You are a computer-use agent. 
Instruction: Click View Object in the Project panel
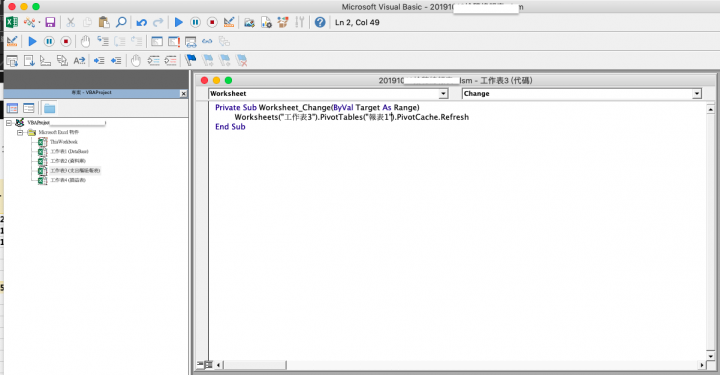[29, 108]
